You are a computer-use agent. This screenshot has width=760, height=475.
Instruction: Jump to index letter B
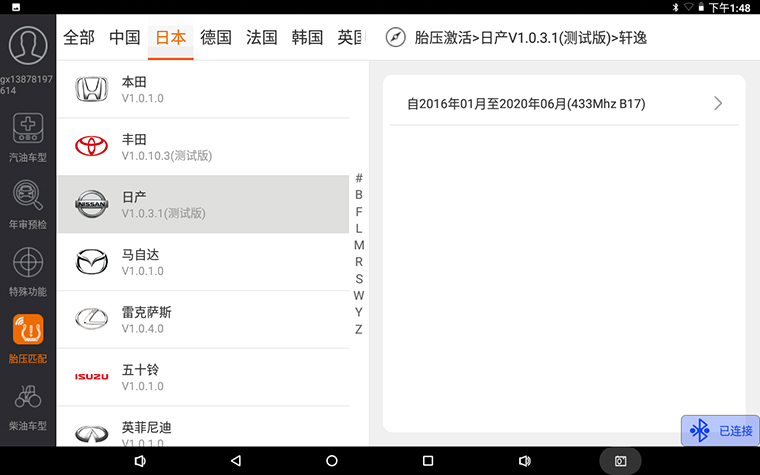(359, 194)
